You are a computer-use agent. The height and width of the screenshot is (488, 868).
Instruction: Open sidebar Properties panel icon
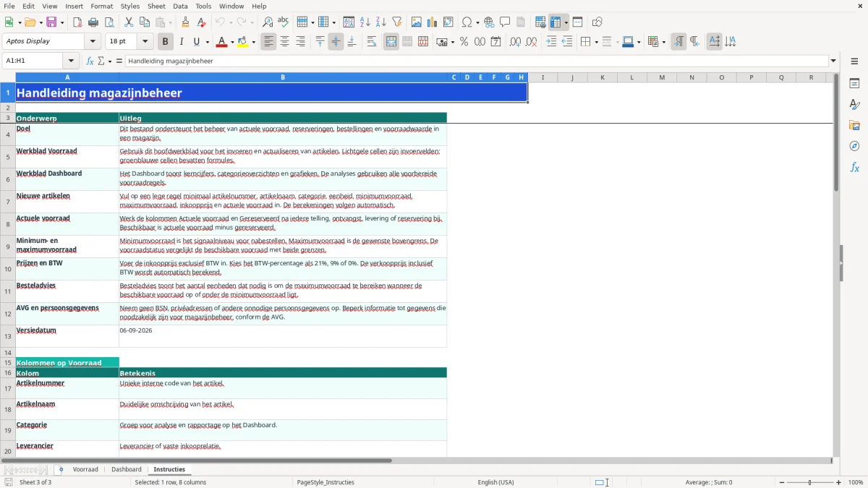[854, 84]
